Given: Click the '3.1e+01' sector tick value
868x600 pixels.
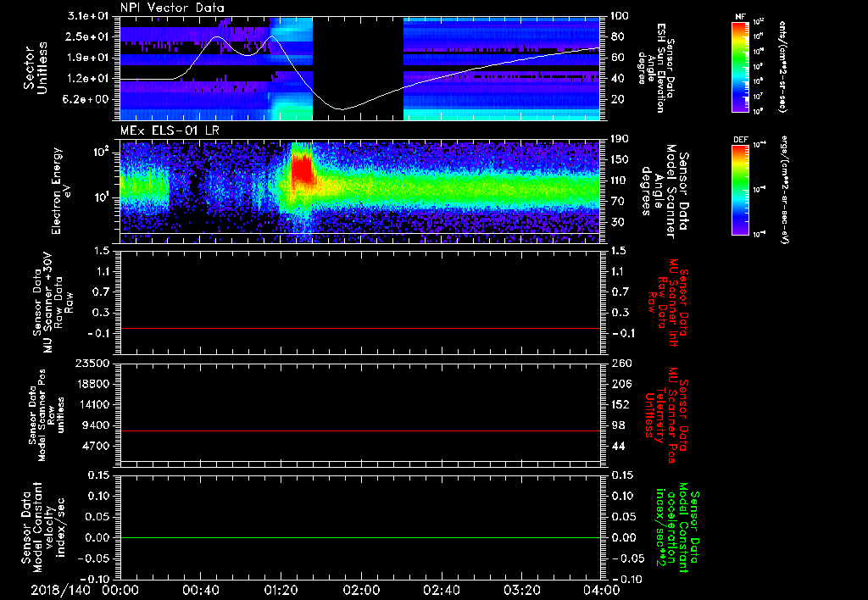Looking at the screenshot, I should pyautogui.click(x=89, y=16).
